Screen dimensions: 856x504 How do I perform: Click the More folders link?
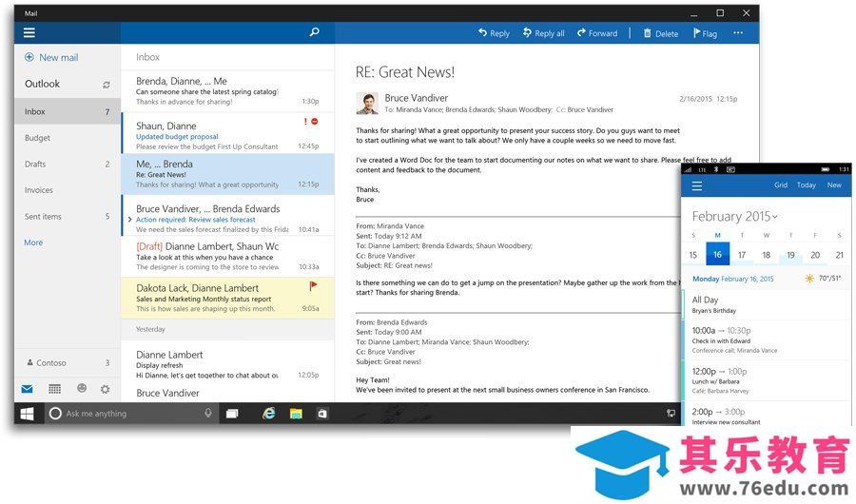(33, 242)
